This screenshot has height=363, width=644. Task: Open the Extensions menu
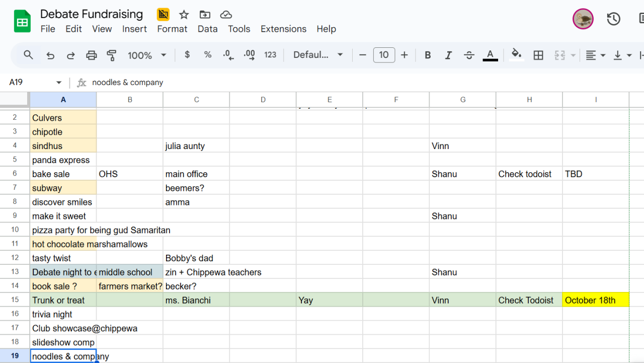(x=283, y=29)
